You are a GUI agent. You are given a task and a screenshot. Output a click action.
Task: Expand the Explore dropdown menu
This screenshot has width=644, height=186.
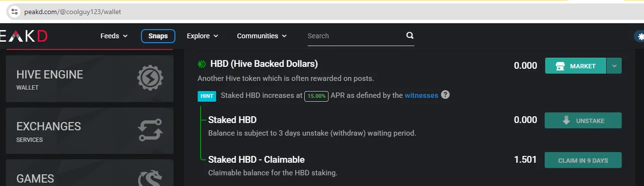click(x=202, y=36)
